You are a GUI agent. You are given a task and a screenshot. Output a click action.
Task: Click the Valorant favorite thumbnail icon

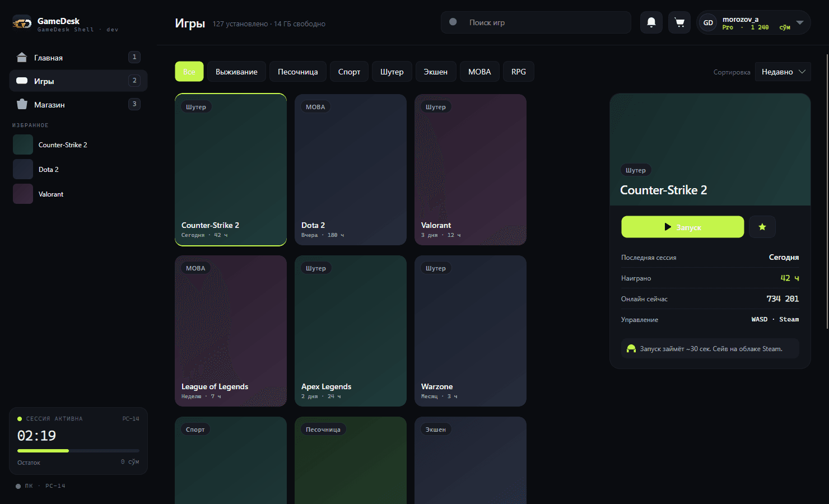click(23, 194)
